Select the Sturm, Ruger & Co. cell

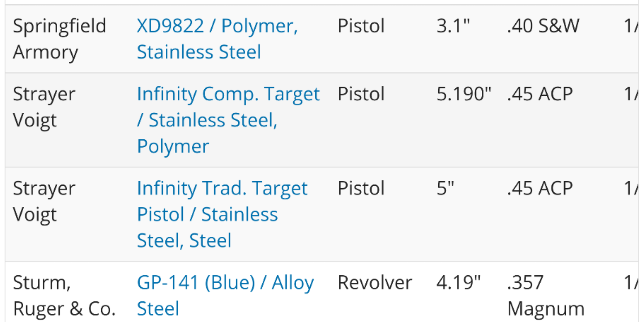point(64,295)
